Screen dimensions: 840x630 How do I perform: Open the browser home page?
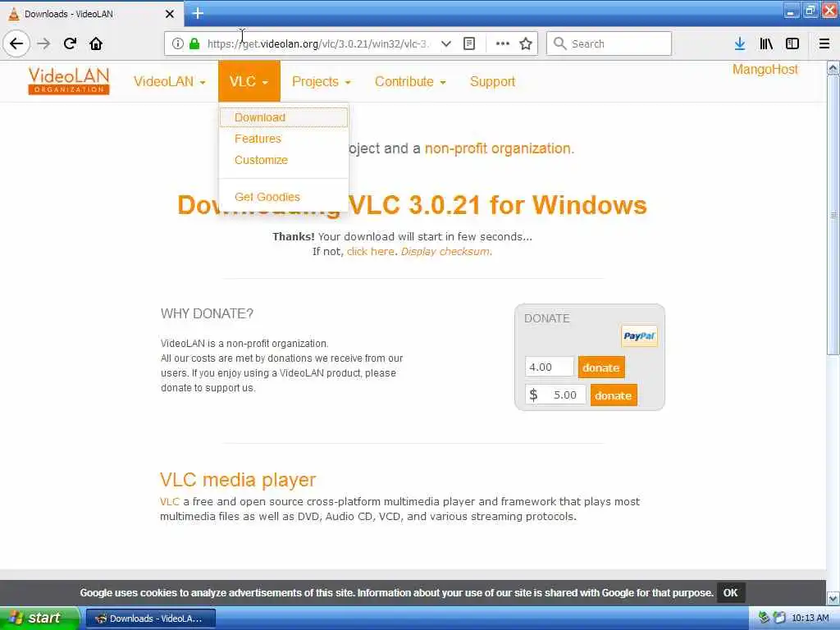(x=96, y=43)
